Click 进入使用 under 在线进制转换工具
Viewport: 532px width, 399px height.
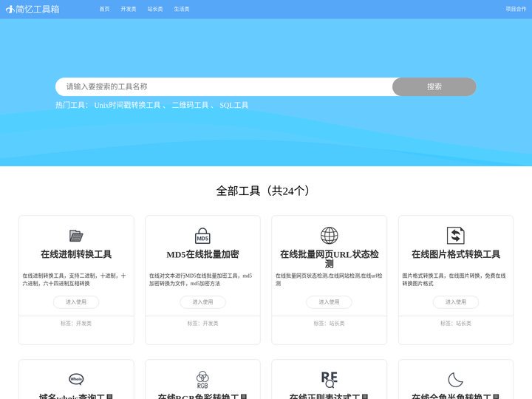click(76, 302)
